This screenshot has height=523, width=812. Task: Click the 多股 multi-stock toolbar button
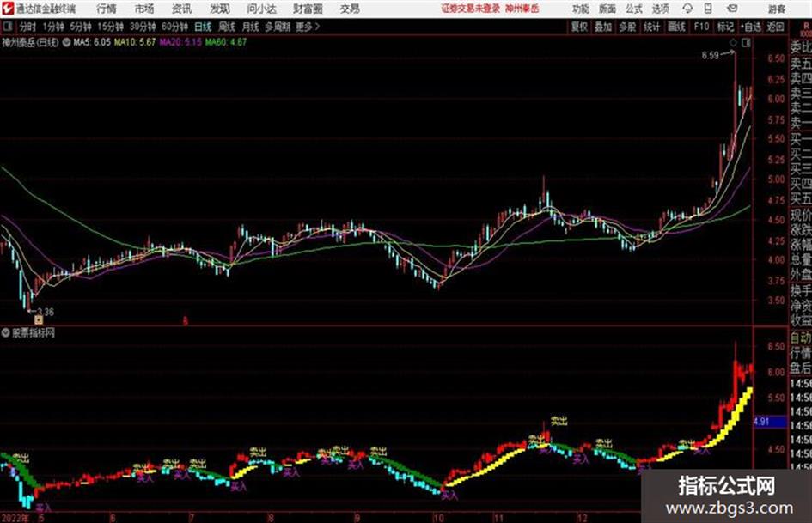click(627, 27)
